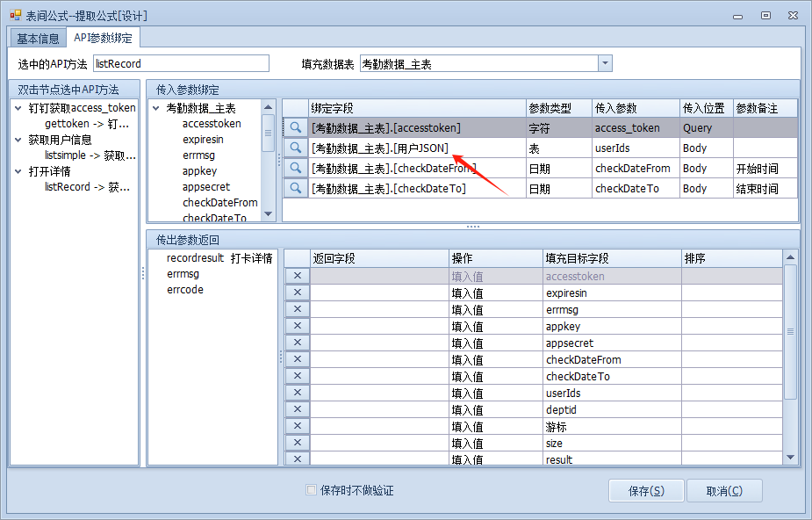The width and height of the screenshot is (812, 520).
Task: Select the API参数绑定 tab
Action: coord(103,39)
